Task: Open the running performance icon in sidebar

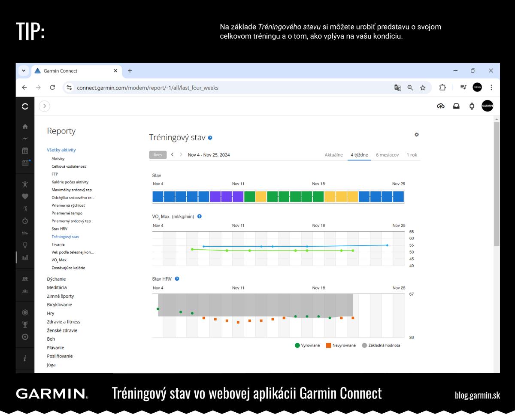Action: (x=25, y=208)
